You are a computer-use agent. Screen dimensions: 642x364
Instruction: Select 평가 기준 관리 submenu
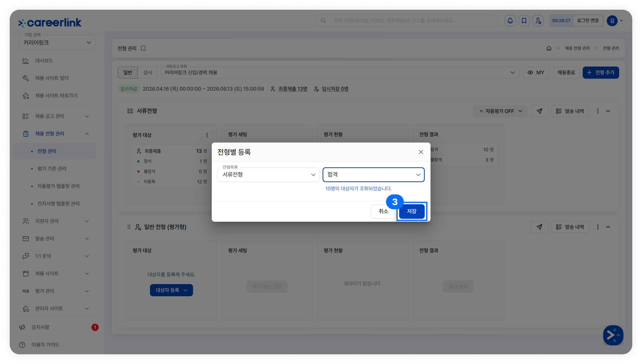52,169
